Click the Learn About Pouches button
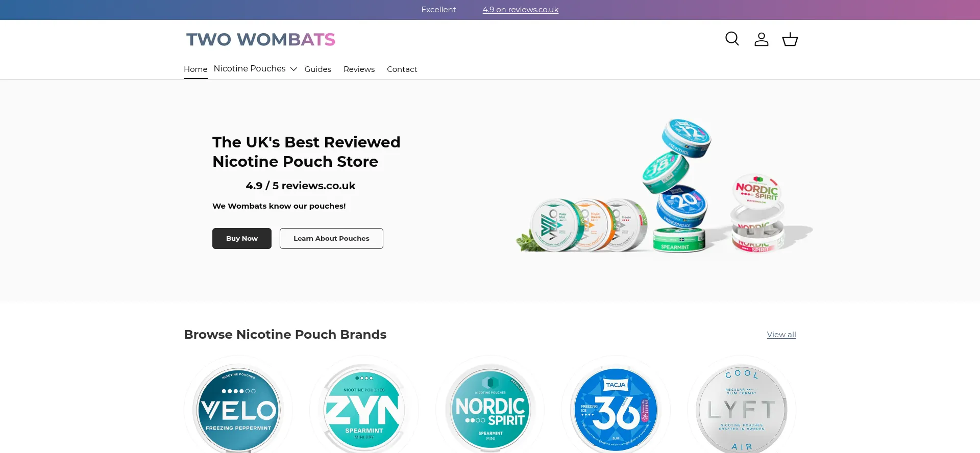This screenshot has height=453, width=980. click(x=331, y=238)
